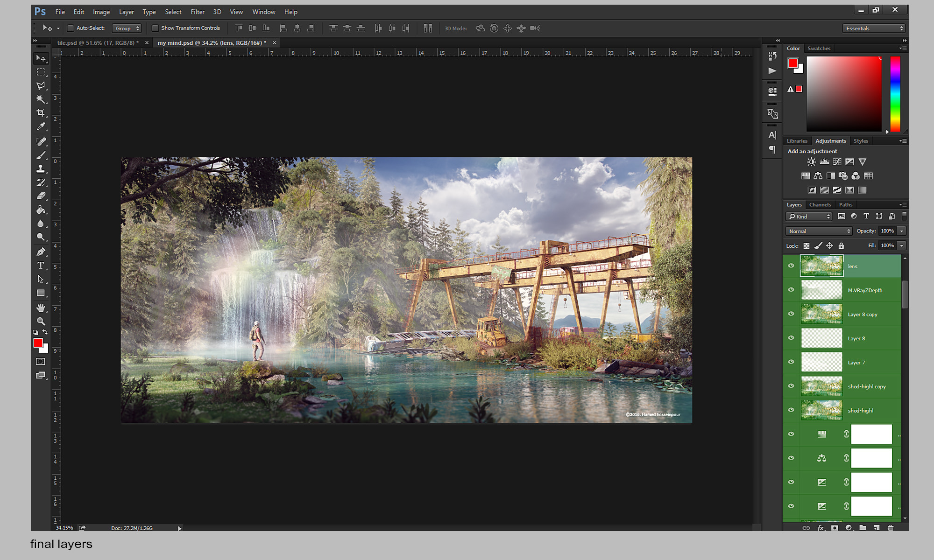Add a Brightness/Contrast adjustment
The image size is (934, 560).
point(812,162)
